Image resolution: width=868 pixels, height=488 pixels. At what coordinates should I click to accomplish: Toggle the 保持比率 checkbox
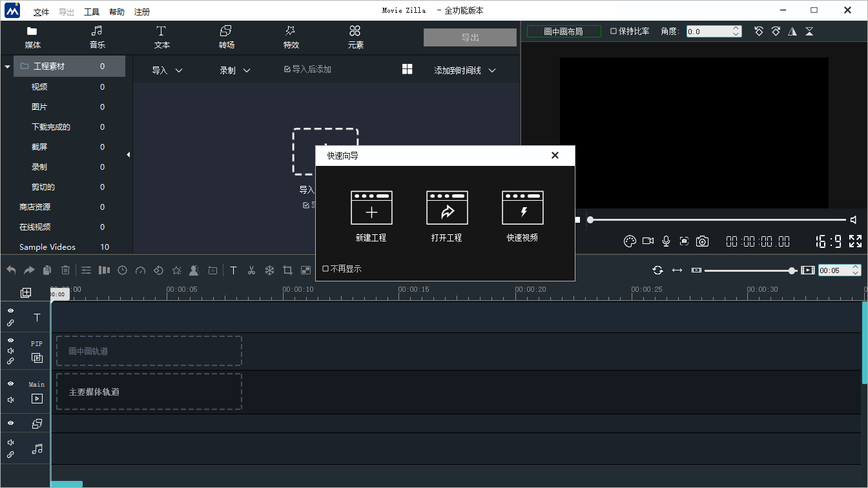pyautogui.click(x=614, y=31)
